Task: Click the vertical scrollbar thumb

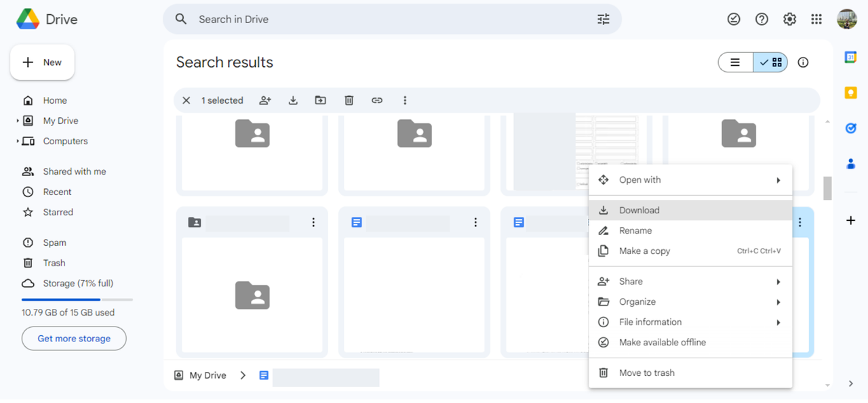Action: click(x=827, y=188)
